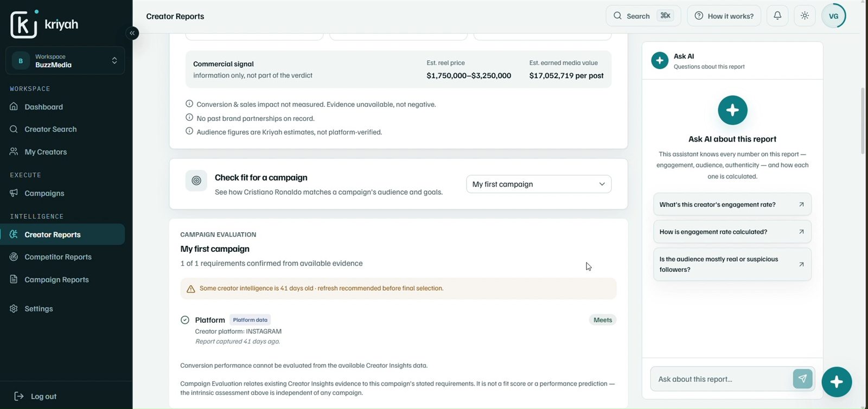Click the info icon beside Conversion & sales impact note
The height and width of the screenshot is (409, 868).
(189, 104)
